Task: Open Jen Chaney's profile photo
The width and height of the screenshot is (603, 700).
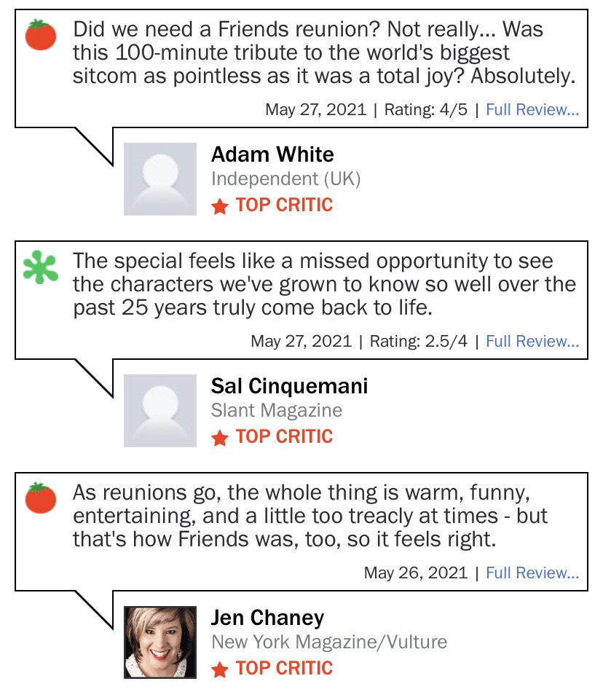Action: coord(160,642)
